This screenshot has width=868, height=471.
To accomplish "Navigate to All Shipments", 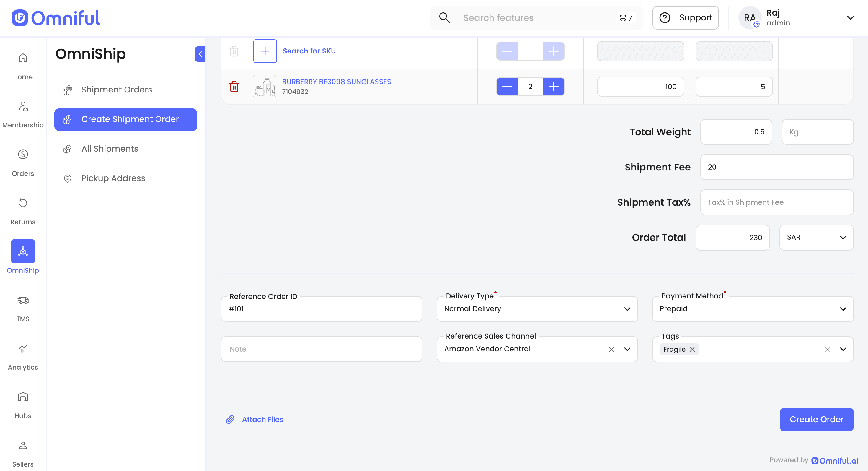I will click(110, 149).
